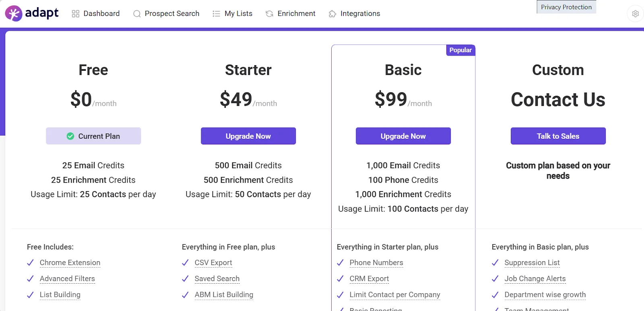This screenshot has height=311, width=644.
Task: Select the Suppression List feature link
Action: click(532, 263)
